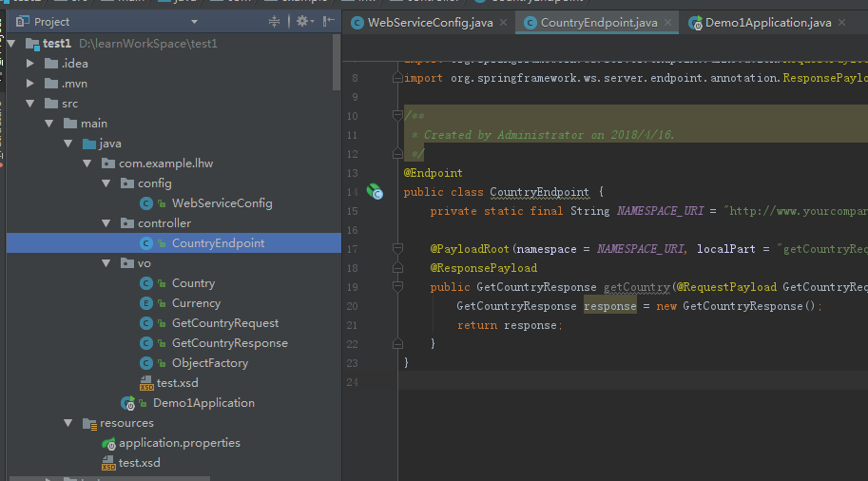
Task: Open WebServiceConfig class in project tree
Action: 222,203
